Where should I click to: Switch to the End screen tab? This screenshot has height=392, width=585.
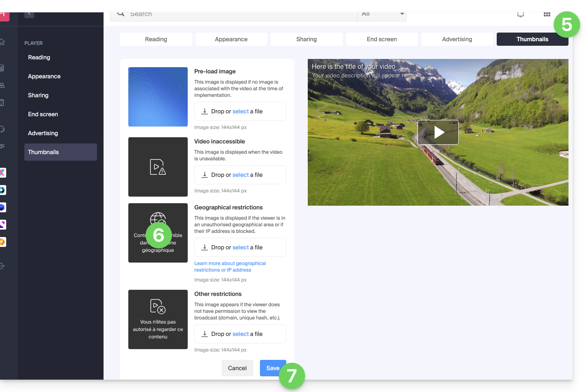tap(382, 39)
